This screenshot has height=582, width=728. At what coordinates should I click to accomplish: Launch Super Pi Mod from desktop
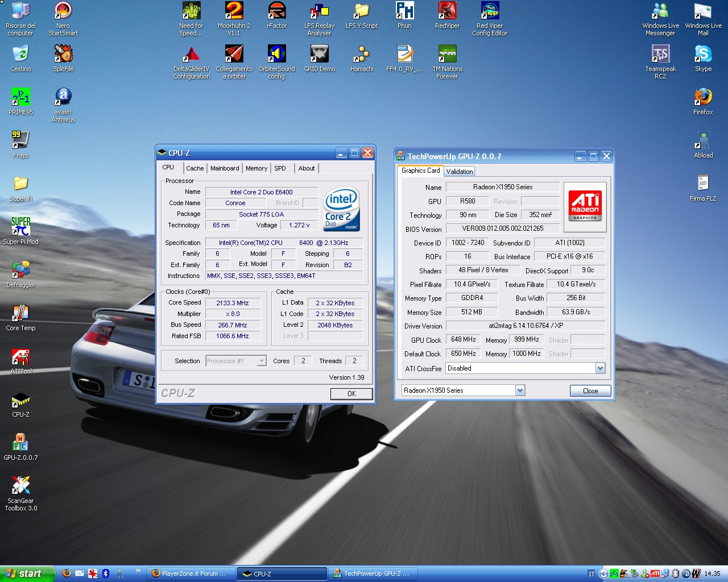20,227
